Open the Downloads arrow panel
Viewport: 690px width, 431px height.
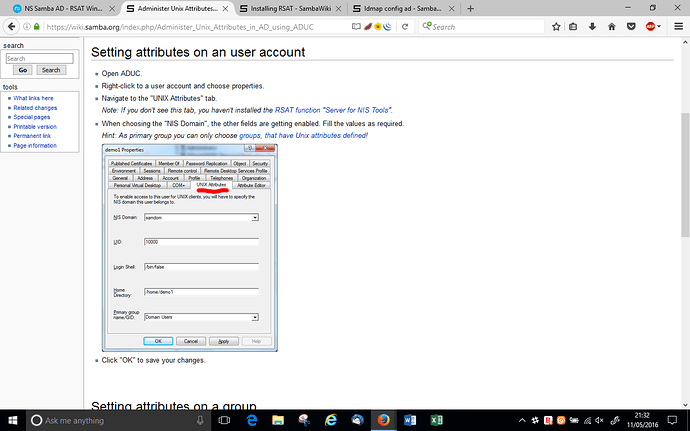(592, 27)
